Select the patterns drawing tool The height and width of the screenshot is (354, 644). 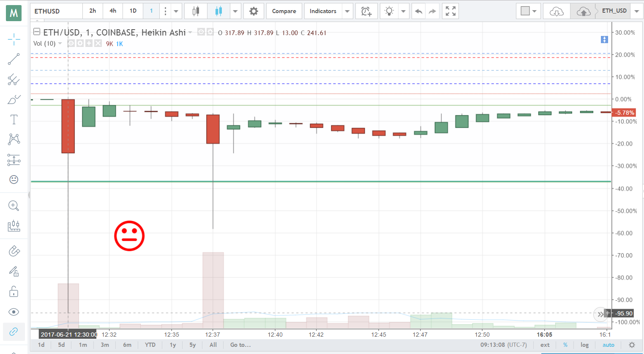[x=14, y=139]
